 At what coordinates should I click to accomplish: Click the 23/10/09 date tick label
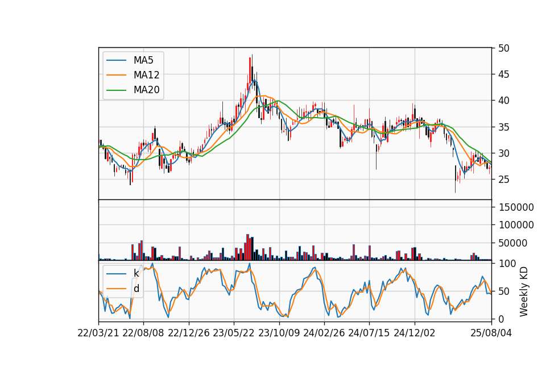pos(279,333)
